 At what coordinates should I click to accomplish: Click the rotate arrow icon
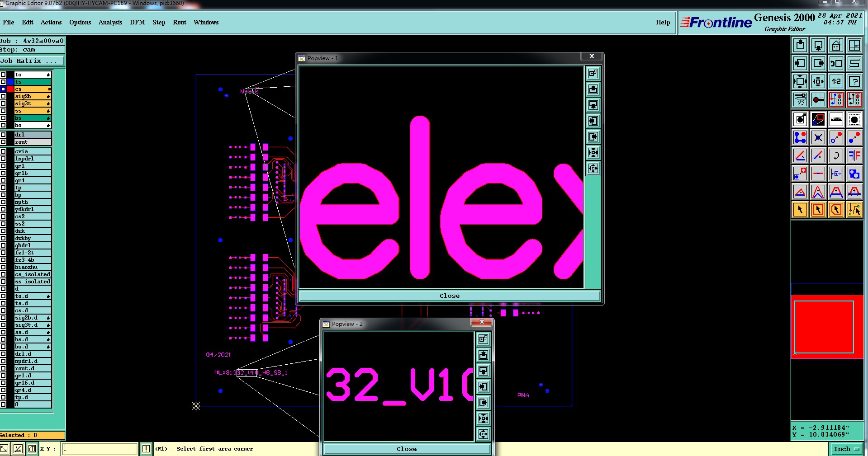[x=836, y=155]
